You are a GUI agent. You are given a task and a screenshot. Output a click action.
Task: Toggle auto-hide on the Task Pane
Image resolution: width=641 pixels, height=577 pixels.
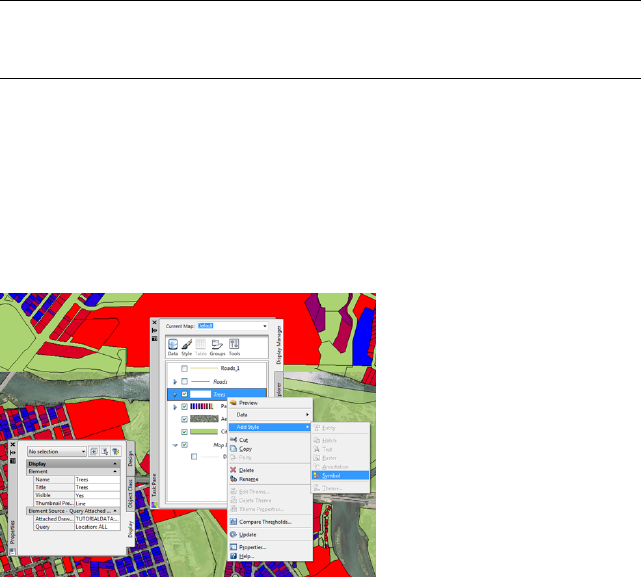tap(155, 330)
